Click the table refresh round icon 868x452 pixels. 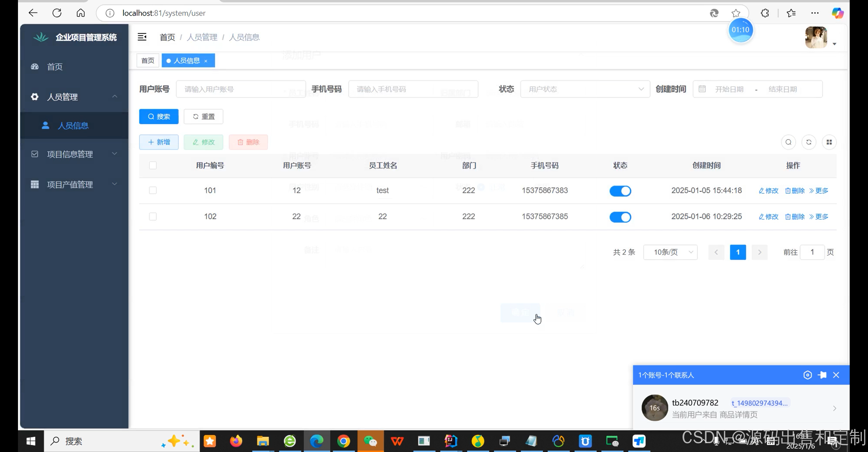[809, 142]
